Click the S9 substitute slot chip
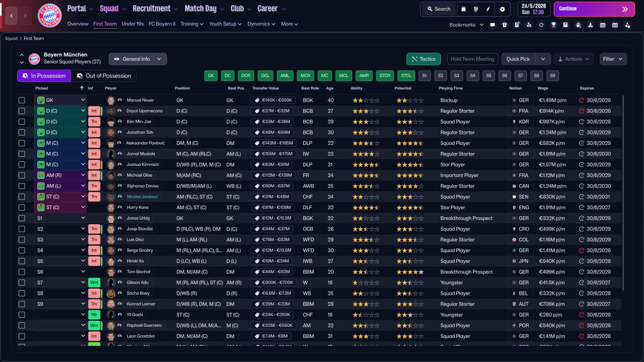644x362 pixels. [x=552, y=76]
